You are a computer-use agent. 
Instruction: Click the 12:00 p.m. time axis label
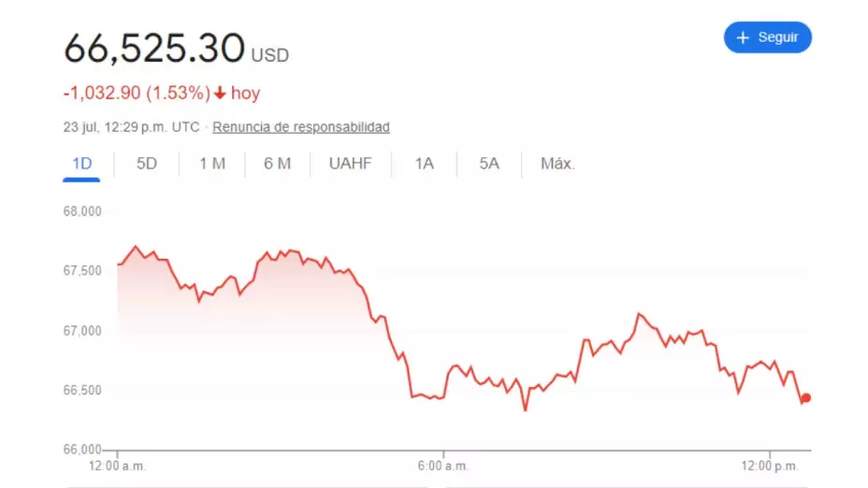click(x=771, y=466)
